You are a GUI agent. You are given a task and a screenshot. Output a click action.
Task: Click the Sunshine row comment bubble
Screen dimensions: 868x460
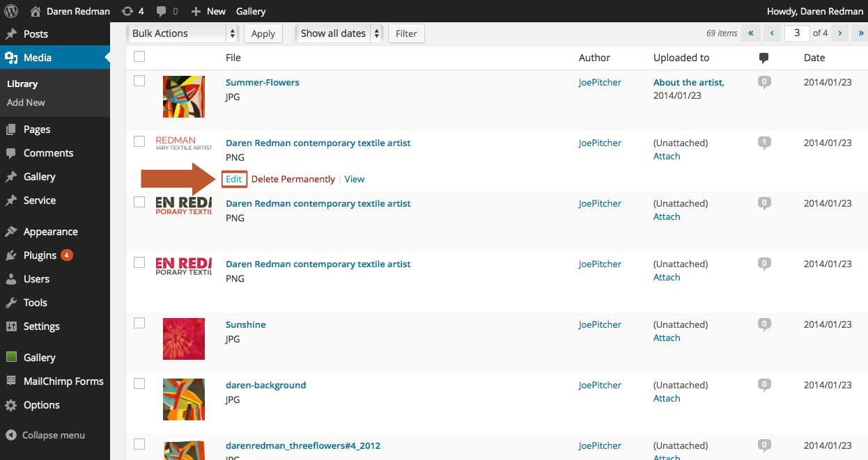[x=764, y=325]
